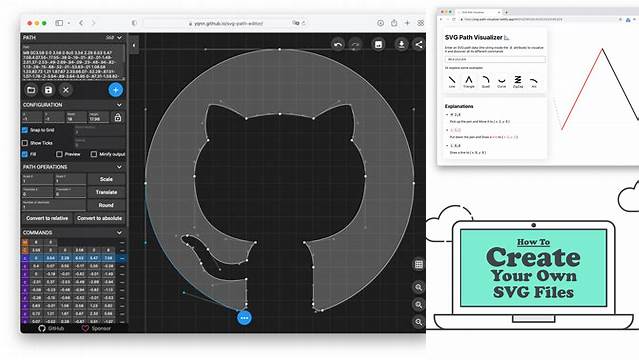Click the download SVG icon
The height and width of the screenshot is (360, 639).
[x=401, y=44]
